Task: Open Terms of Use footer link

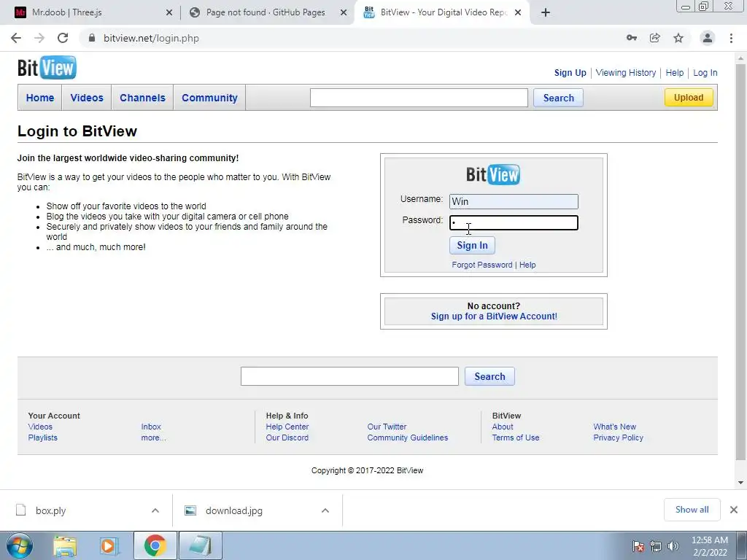Action: (x=516, y=437)
